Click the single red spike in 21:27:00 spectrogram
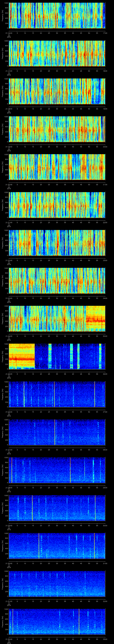This screenshot has height=644, width=114. tap(55, 432)
